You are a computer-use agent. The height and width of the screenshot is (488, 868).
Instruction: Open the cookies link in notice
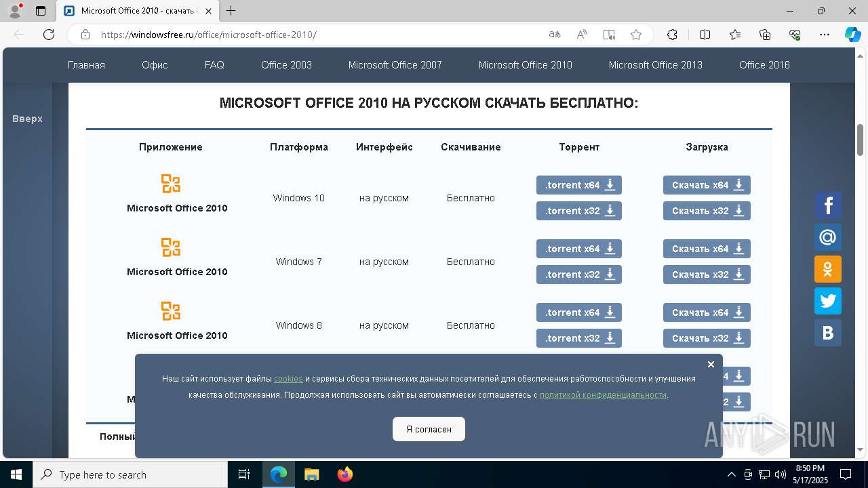(x=288, y=379)
